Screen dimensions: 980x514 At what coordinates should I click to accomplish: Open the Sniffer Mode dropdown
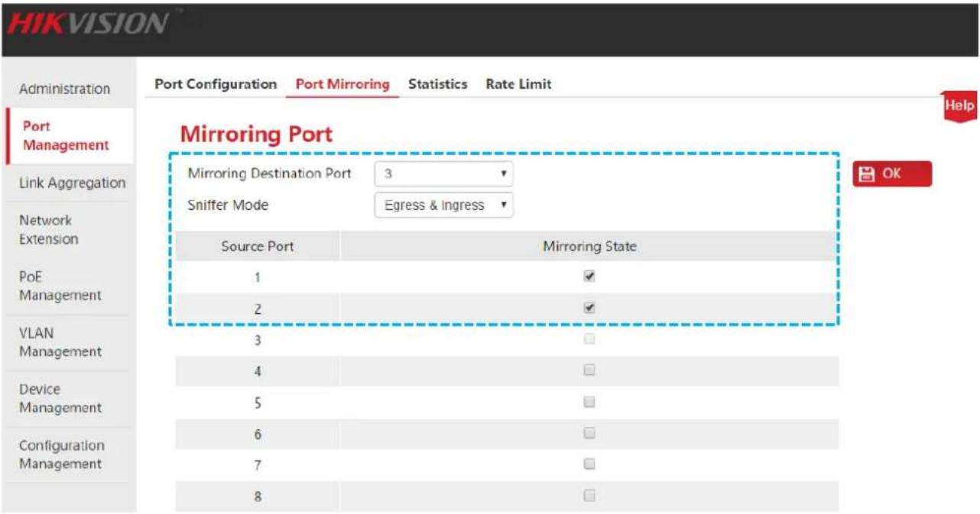443,205
